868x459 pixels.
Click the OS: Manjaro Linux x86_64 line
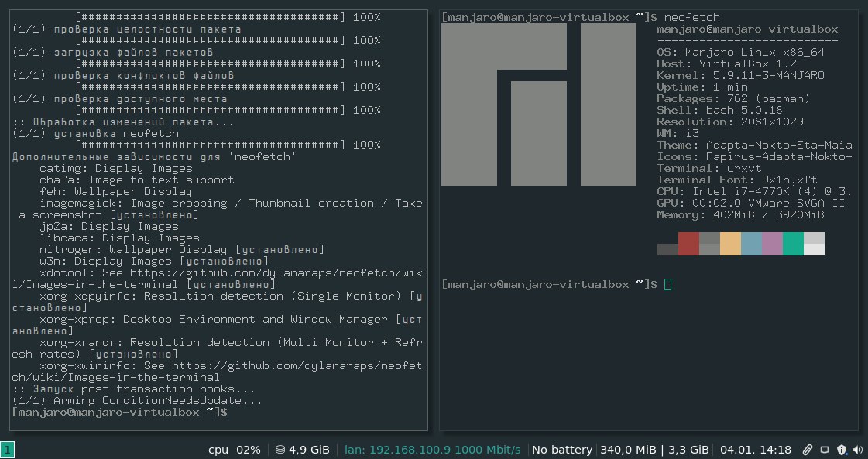(741, 52)
